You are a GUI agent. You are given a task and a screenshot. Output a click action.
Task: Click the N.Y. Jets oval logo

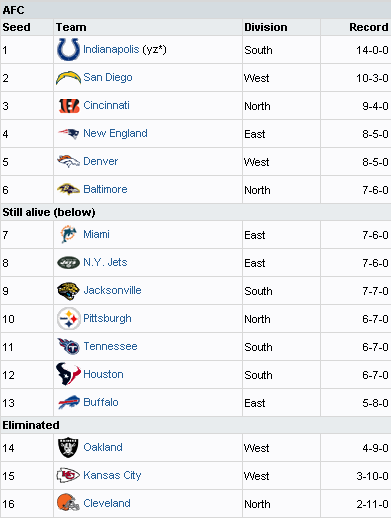(x=68, y=263)
